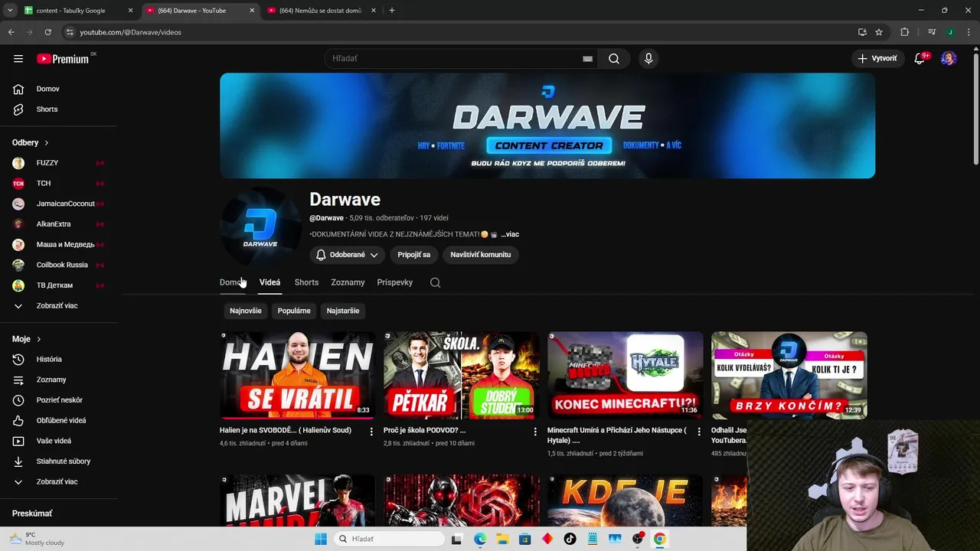Viewport: 980px width, 551px height.
Task: Open the YouTube hamburger guide menu
Action: 18,59
